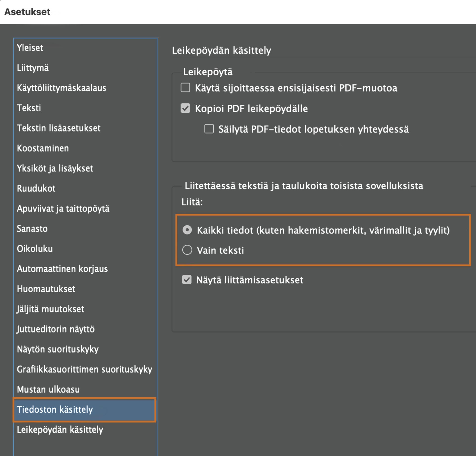476x456 pixels.
Task: Select Automaattinen korjaus settings
Action: 62,269
